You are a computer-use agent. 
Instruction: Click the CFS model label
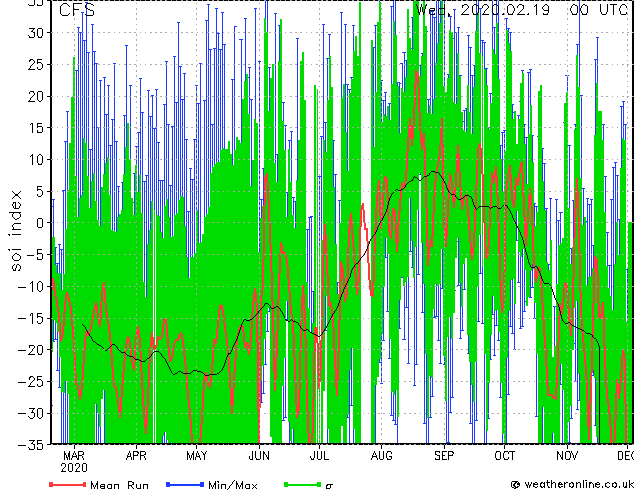click(77, 10)
